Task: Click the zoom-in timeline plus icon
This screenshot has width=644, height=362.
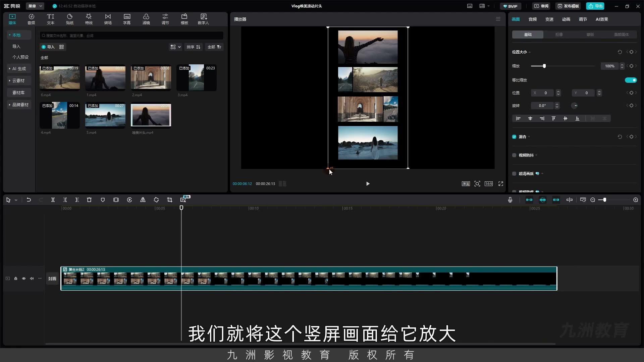Action: click(636, 200)
